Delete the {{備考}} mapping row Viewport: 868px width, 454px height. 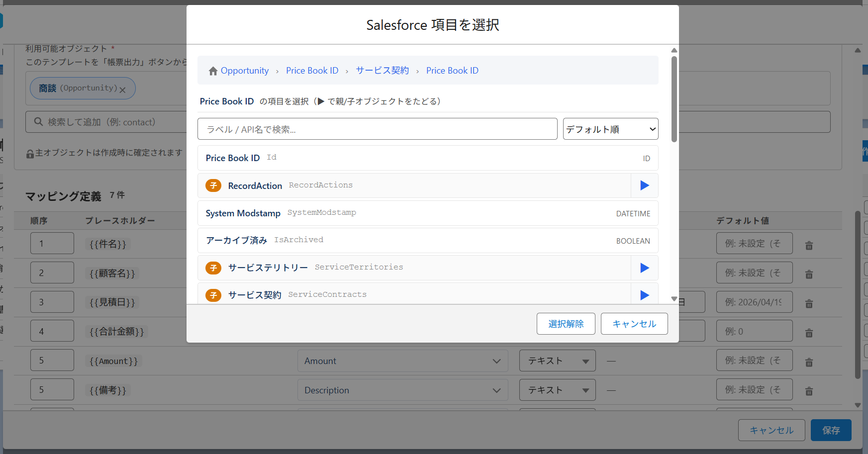809,392
